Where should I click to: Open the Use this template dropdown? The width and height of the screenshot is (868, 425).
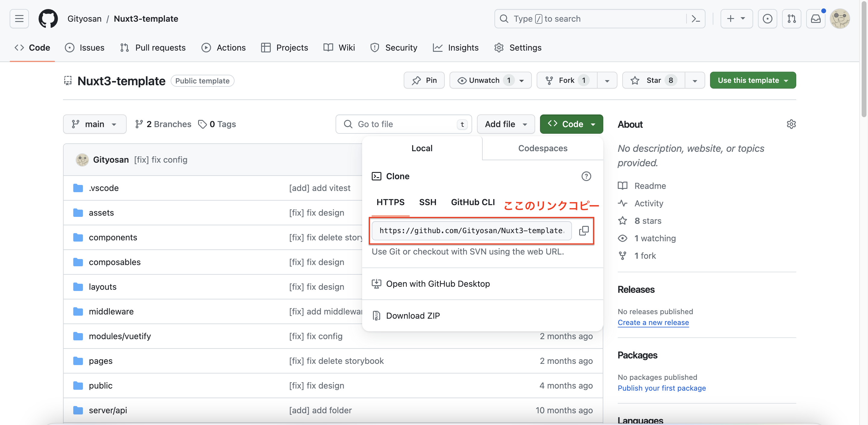click(753, 80)
